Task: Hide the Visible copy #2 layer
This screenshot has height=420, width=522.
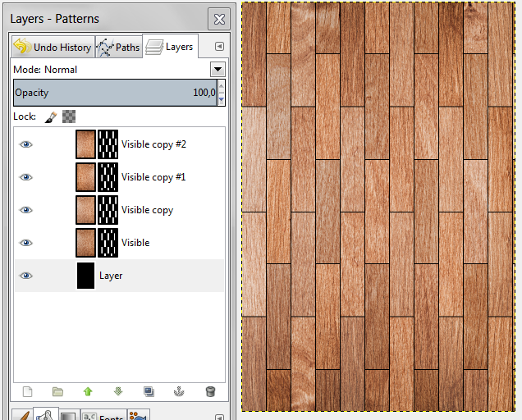Action: coord(26,144)
